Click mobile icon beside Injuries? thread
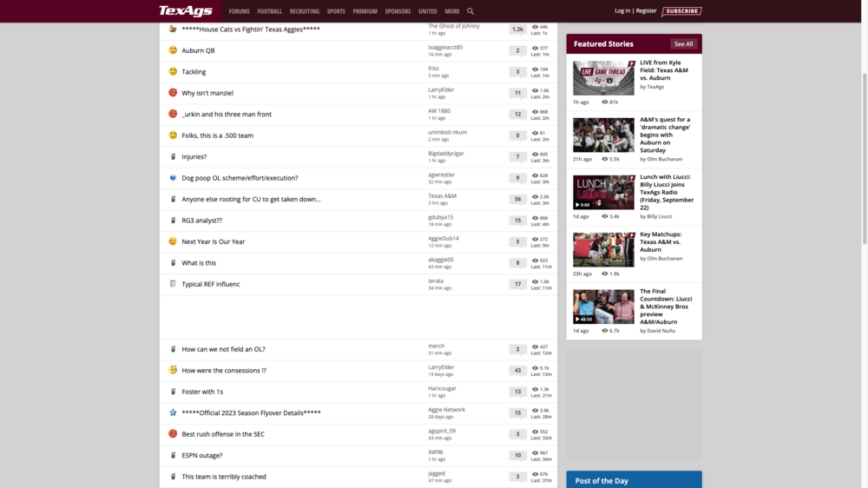The image size is (868, 488). 173,157
